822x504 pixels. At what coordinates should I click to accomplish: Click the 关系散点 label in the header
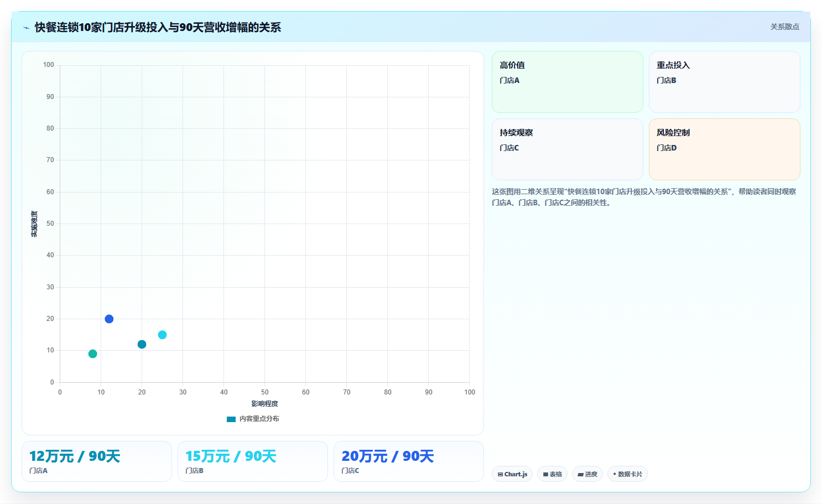[784, 27]
